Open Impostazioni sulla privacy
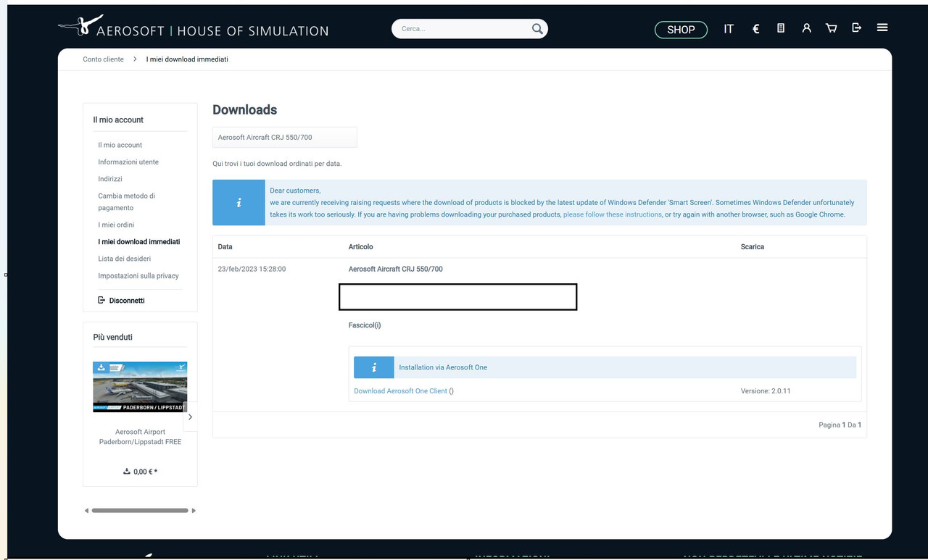The width and height of the screenshot is (928, 560). click(x=138, y=276)
